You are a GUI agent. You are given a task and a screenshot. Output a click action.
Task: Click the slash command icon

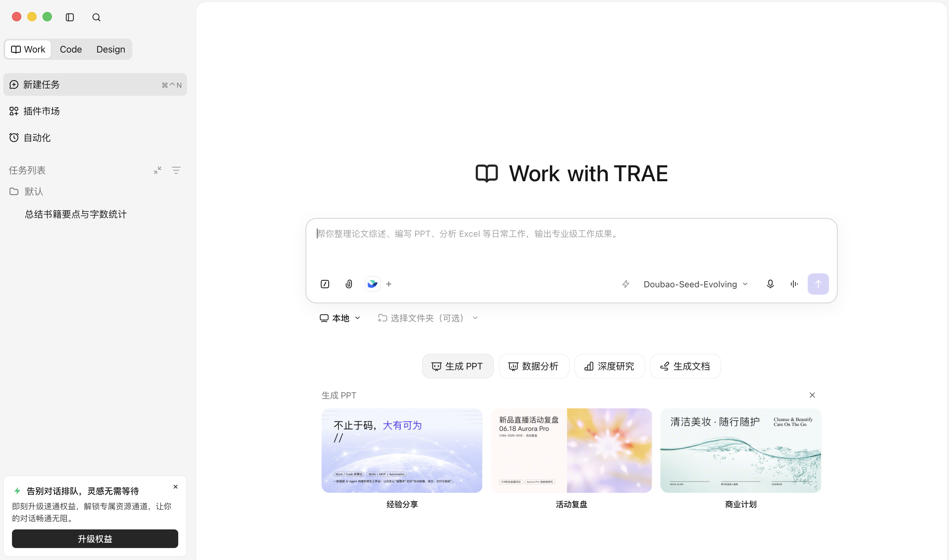point(325,284)
